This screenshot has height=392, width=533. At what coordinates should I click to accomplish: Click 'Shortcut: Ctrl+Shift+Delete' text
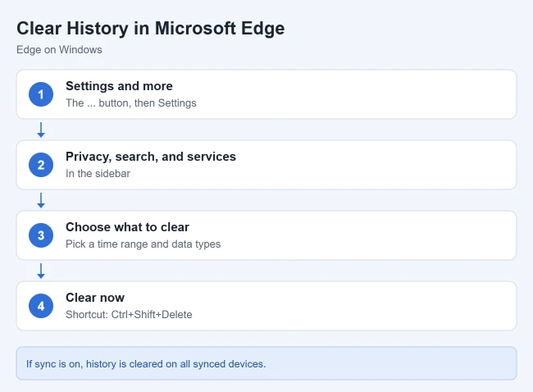129,314
